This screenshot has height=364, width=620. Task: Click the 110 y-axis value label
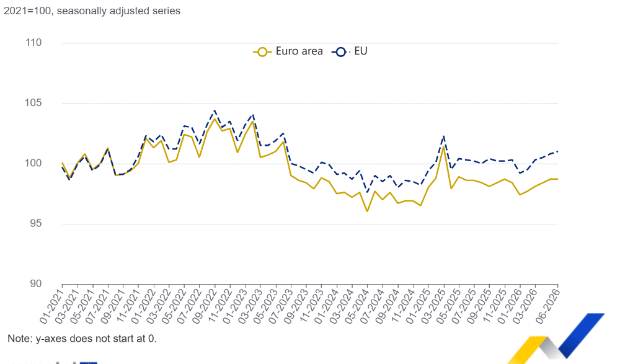pos(33,43)
